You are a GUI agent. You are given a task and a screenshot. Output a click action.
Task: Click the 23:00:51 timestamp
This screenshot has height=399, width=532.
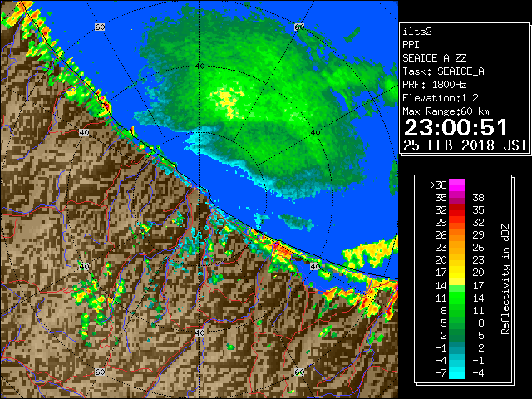coord(456,127)
